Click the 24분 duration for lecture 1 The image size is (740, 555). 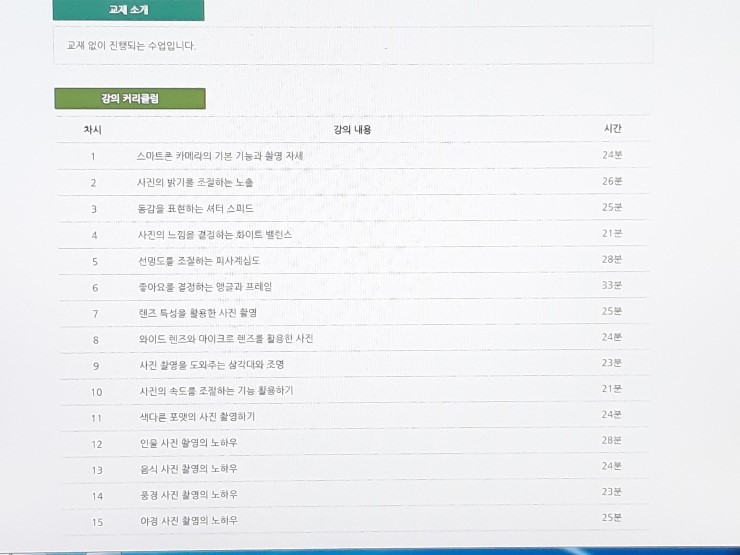(x=612, y=155)
